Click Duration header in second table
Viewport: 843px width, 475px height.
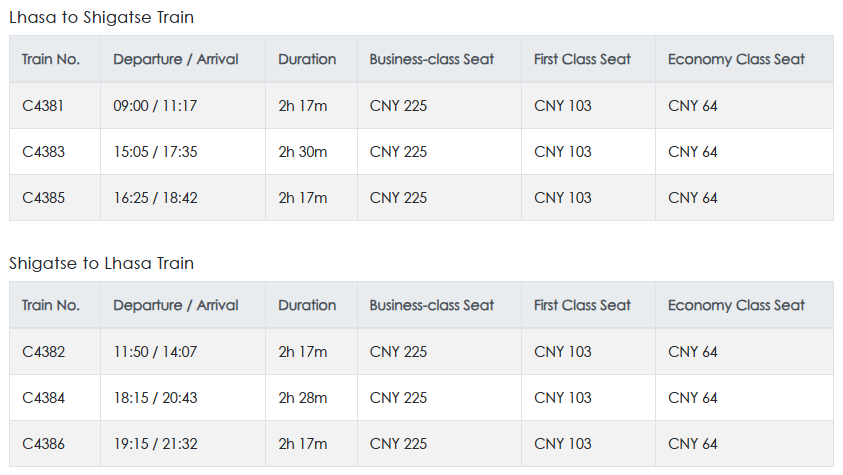pos(307,305)
